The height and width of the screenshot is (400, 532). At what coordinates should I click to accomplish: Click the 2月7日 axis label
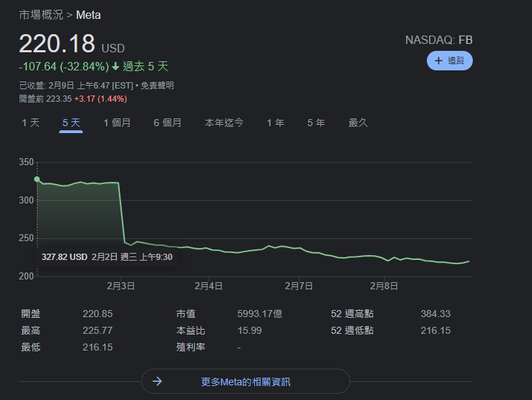(x=299, y=286)
